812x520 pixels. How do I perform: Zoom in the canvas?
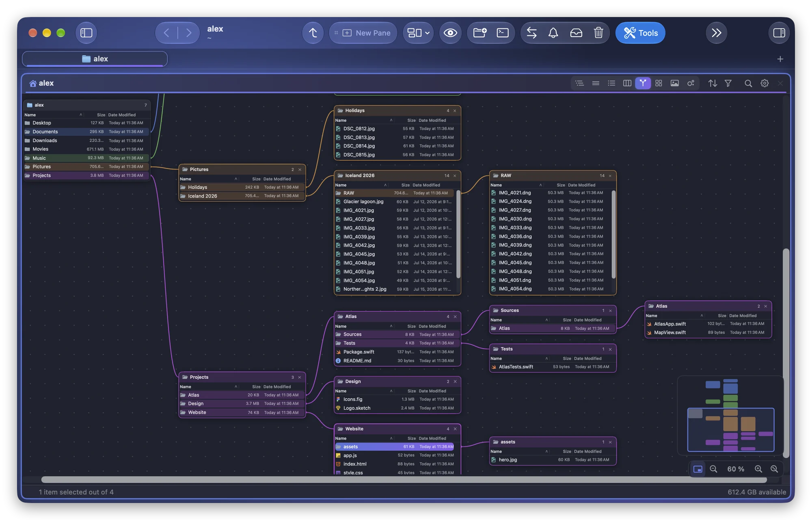758,469
